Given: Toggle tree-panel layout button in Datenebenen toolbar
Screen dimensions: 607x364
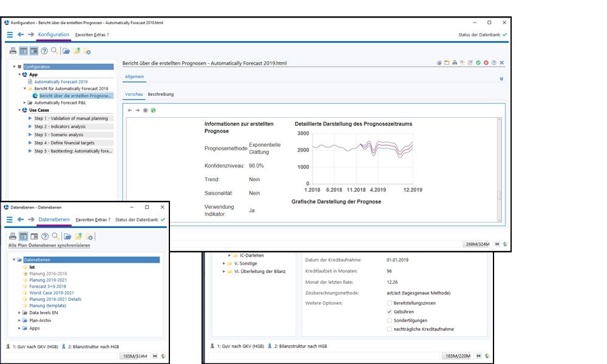Looking at the screenshot, I should [24, 236].
